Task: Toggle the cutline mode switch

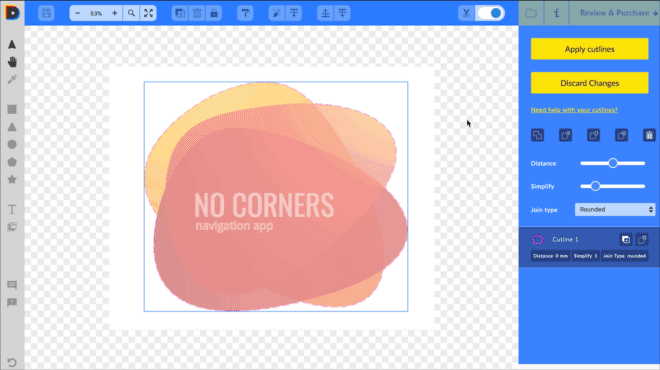Action: coord(490,13)
